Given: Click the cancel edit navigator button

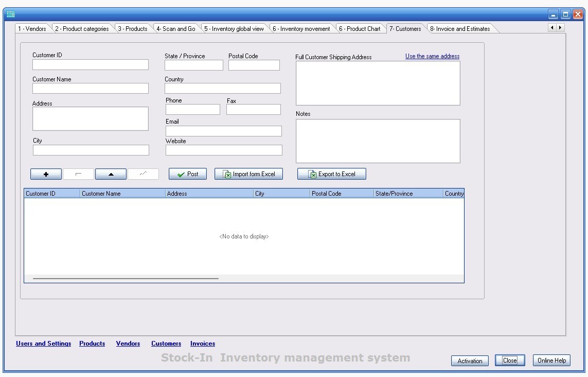Looking at the screenshot, I should click(143, 174).
